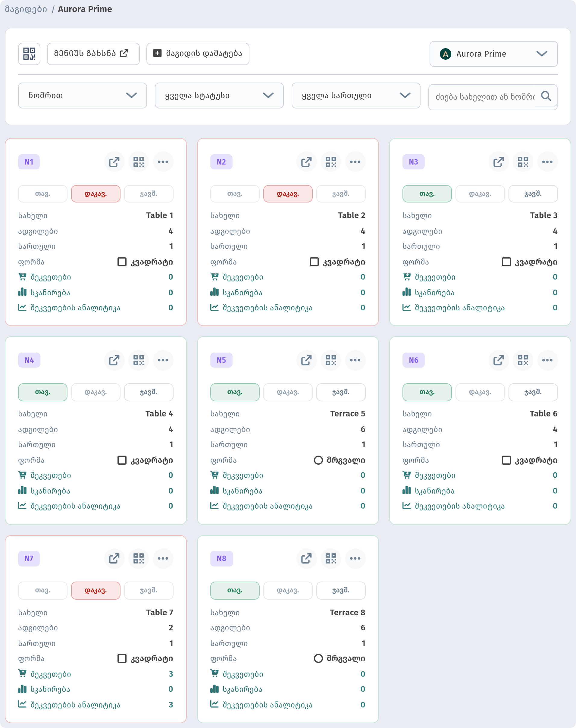Expand the ნომრით sort dropdown
576x728 pixels.
[x=82, y=96]
